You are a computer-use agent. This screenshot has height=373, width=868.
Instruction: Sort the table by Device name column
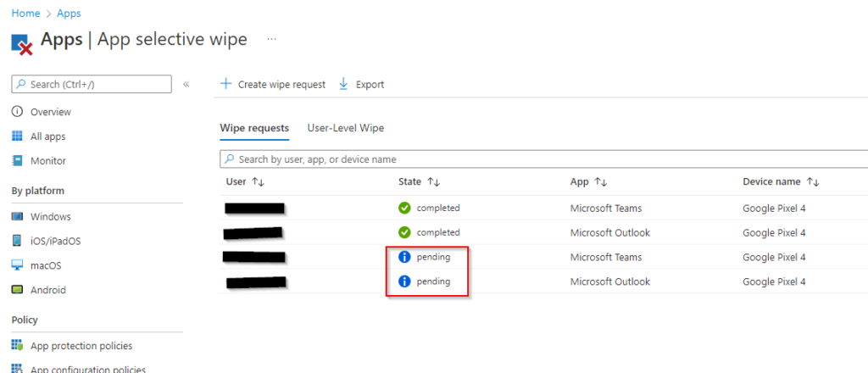point(813,182)
